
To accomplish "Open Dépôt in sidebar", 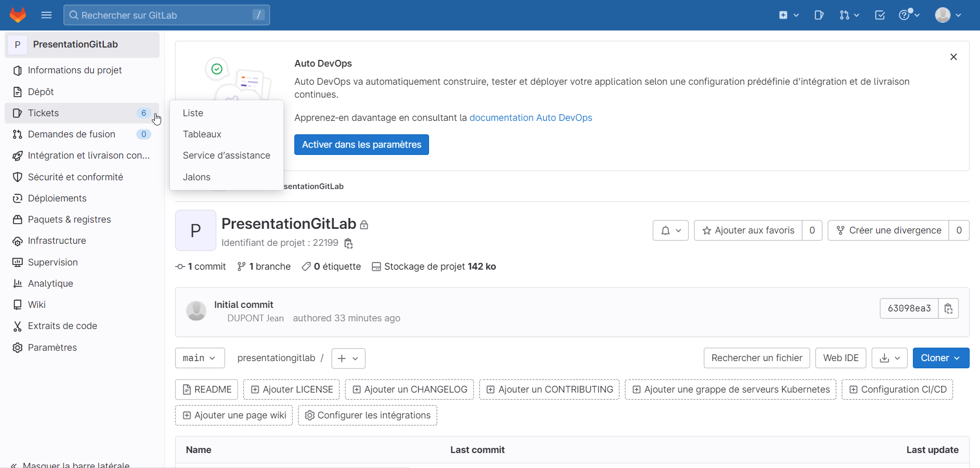I will [82, 92].
